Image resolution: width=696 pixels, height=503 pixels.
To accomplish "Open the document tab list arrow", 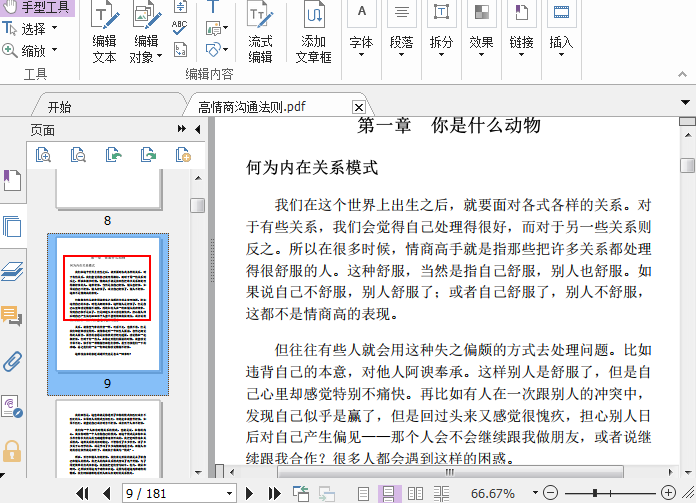I will coord(685,103).
